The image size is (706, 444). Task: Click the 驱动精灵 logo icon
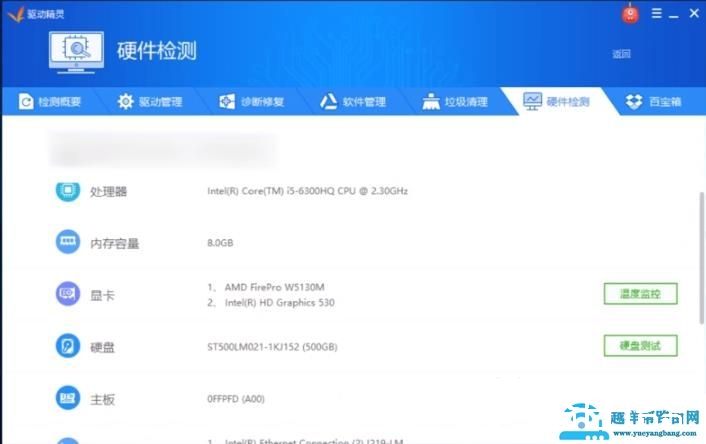pyautogui.click(x=15, y=14)
